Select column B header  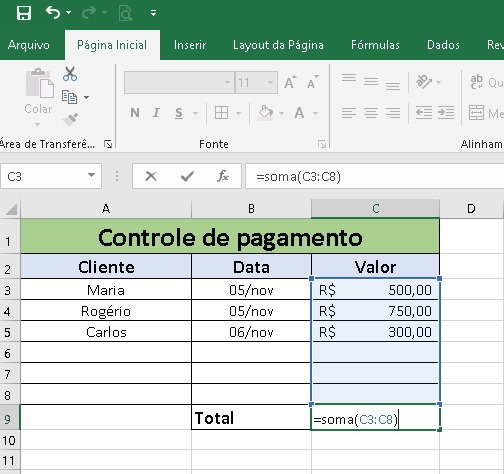(251, 209)
